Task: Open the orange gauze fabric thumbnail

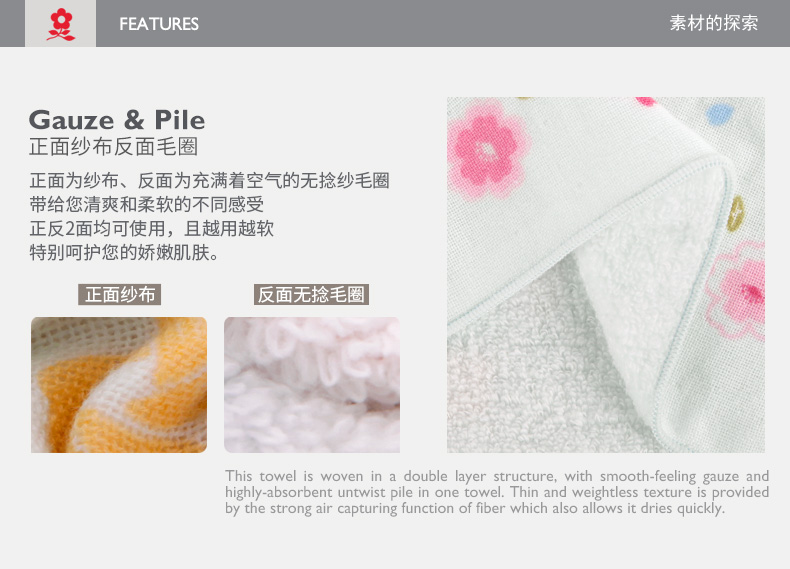Action: coord(119,385)
